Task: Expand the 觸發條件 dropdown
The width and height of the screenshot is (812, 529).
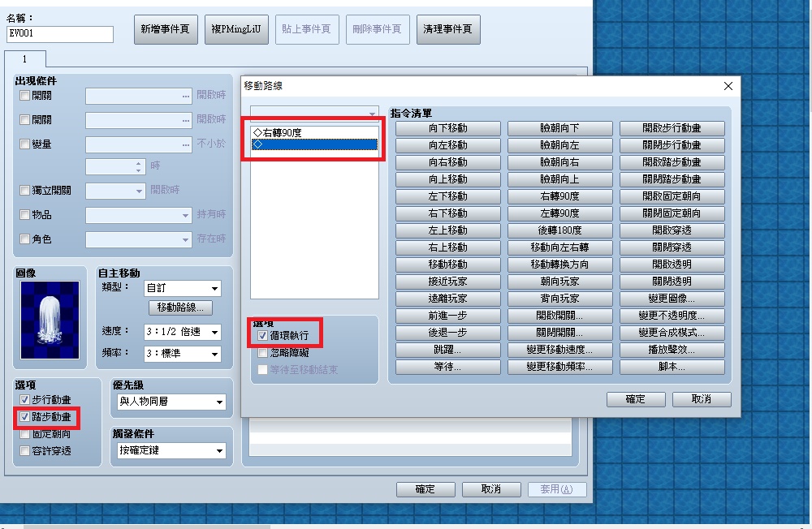Action: pyautogui.click(x=171, y=451)
